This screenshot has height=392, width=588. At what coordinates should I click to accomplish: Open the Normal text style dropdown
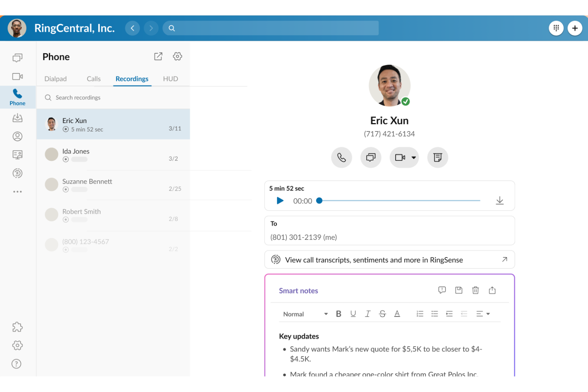pos(306,314)
